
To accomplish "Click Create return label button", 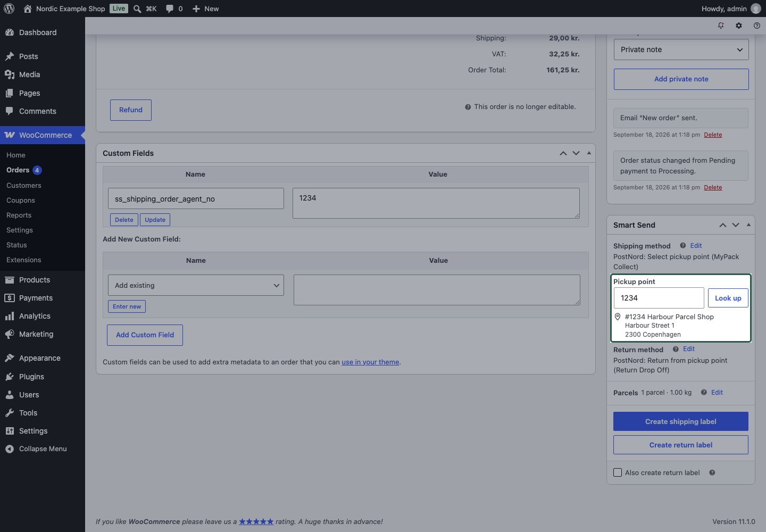I will point(681,445).
